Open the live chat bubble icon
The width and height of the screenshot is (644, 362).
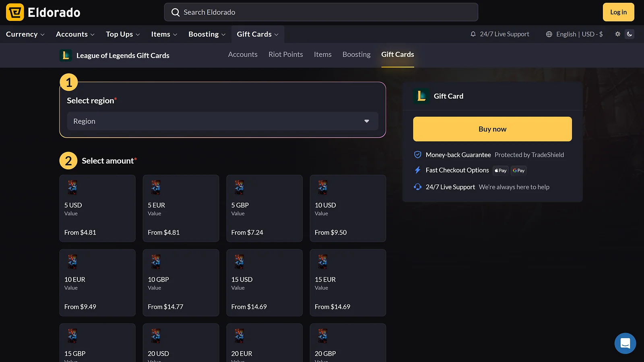coord(625,343)
